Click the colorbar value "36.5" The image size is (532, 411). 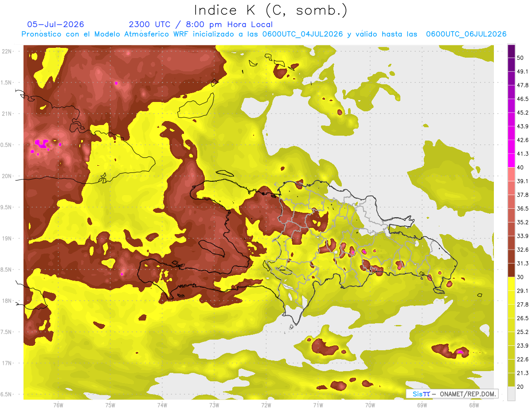click(x=523, y=208)
